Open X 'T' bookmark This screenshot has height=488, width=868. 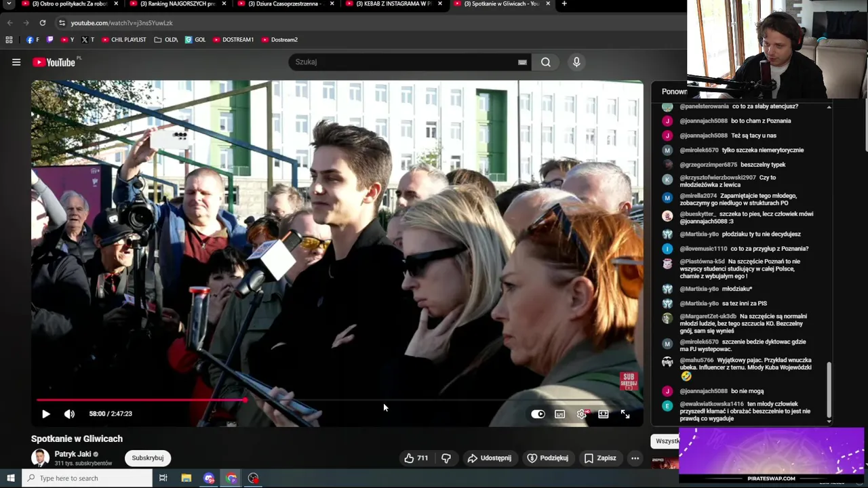87,39
